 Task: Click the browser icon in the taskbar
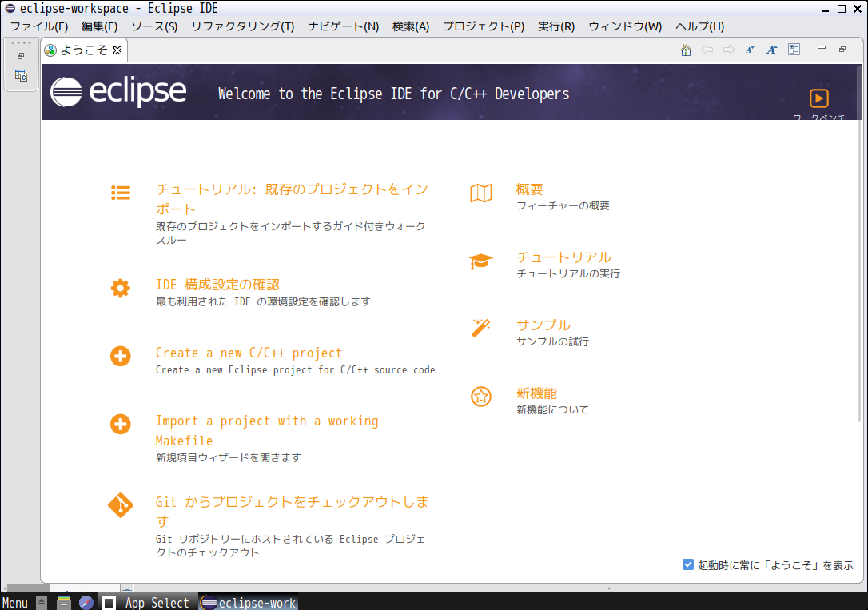click(86, 602)
